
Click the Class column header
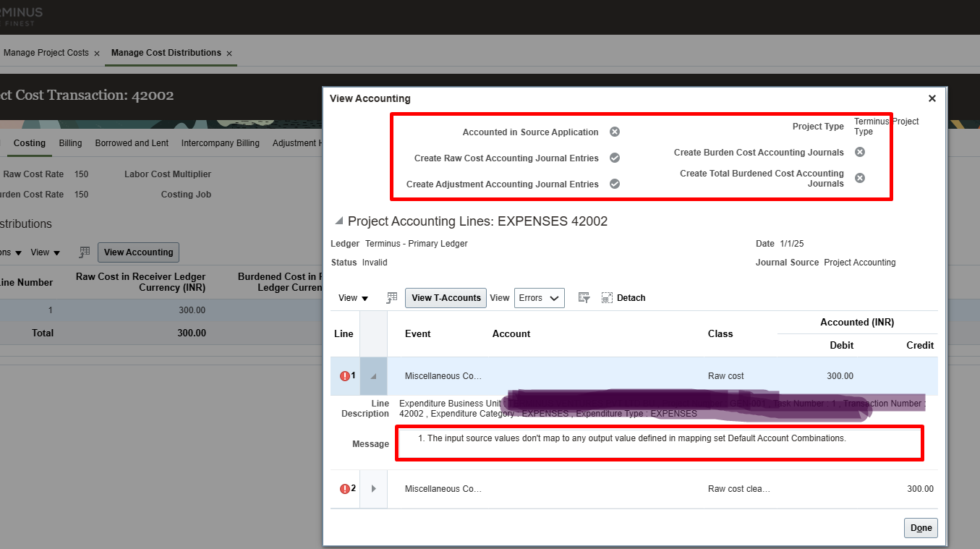[x=720, y=334]
